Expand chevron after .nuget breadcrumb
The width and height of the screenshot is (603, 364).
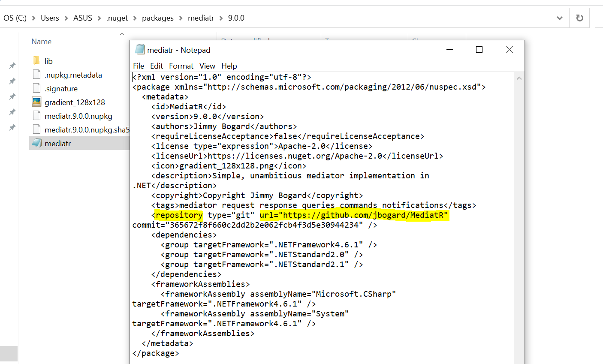coord(135,18)
